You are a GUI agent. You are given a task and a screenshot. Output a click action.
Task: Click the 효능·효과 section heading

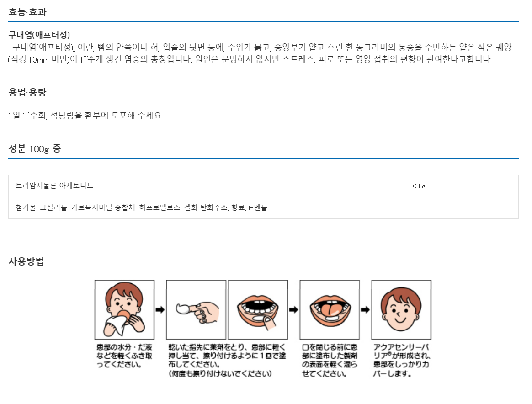tap(27, 12)
